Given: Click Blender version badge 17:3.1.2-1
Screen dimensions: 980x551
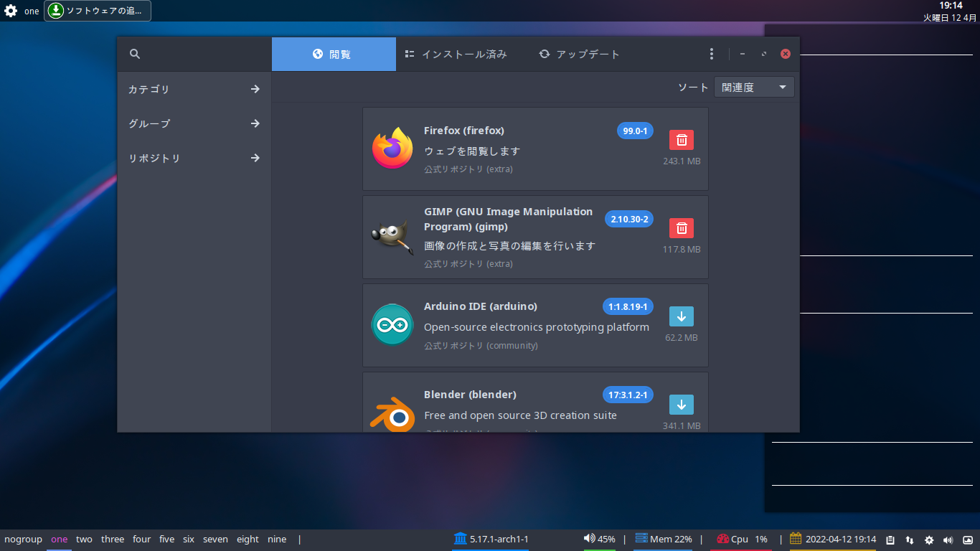Looking at the screenshot, I should tap(628, 395).
